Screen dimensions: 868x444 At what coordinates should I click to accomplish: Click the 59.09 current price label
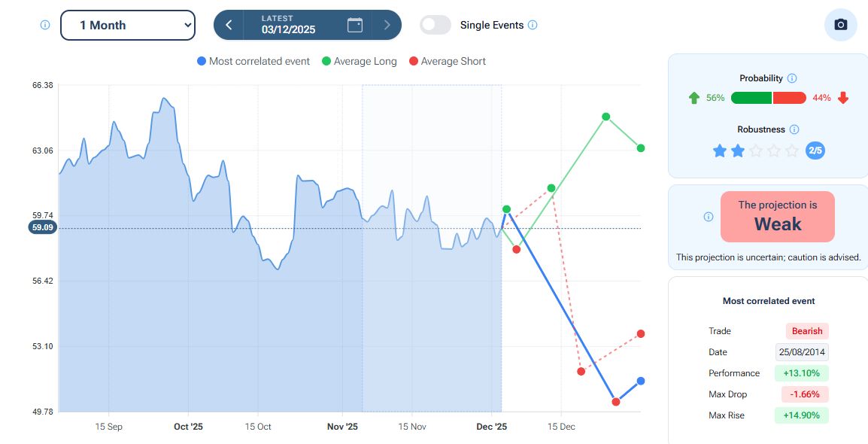tap(44, 227)
